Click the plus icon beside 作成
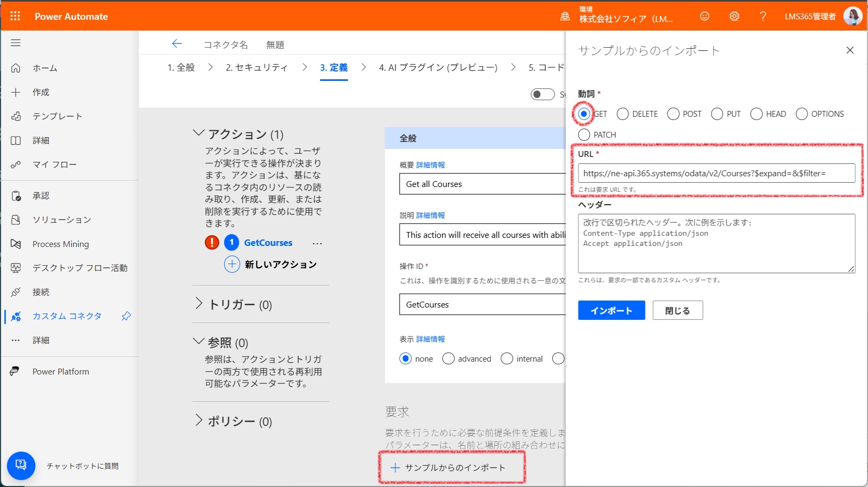The height and width of the screenshot is (487, 868). tap(16, 92)
